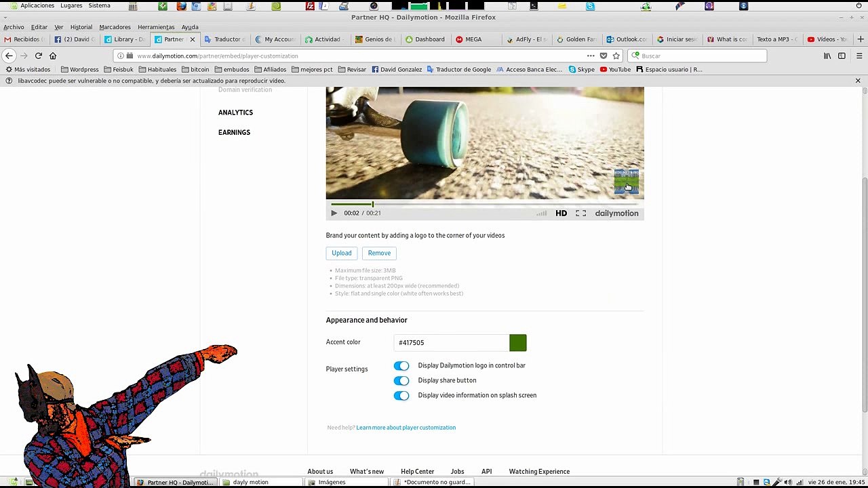Toggle Display share button switch
Image resolution: width=868 pixels, height=488 pixels.
[401, 380]
